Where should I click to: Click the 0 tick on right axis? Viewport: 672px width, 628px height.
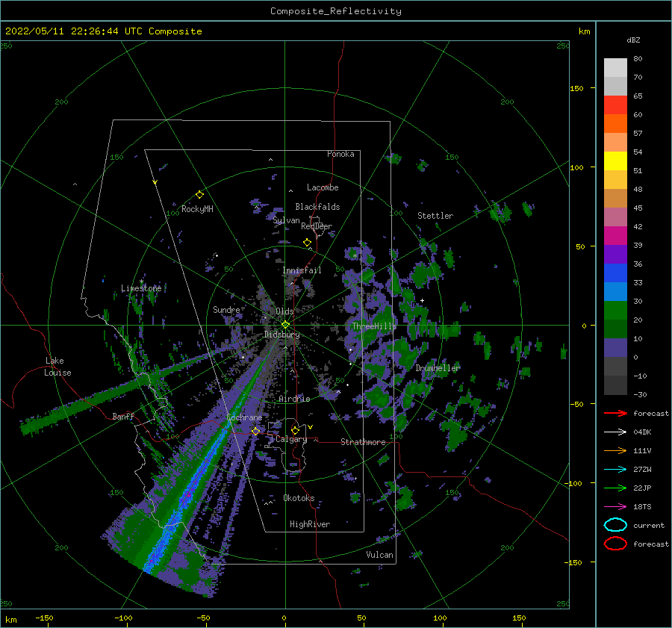pos(584,326)
